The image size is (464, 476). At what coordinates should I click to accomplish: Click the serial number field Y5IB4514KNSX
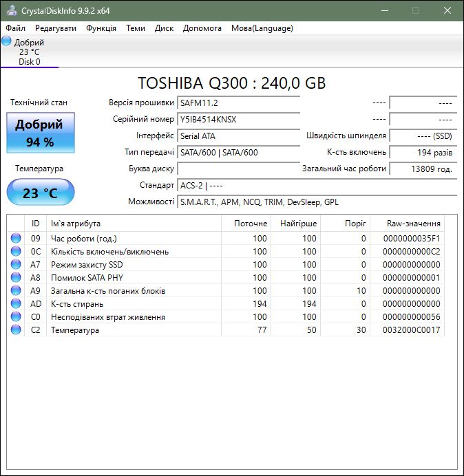tap(238, 119)
